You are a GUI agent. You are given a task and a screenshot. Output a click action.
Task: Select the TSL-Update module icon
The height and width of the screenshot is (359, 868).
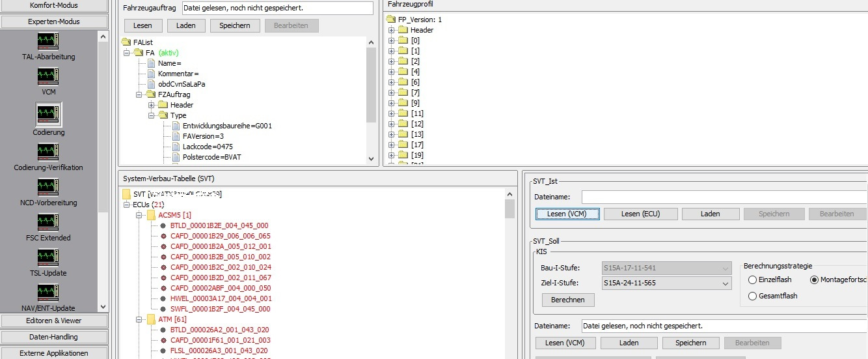(48, 258)
